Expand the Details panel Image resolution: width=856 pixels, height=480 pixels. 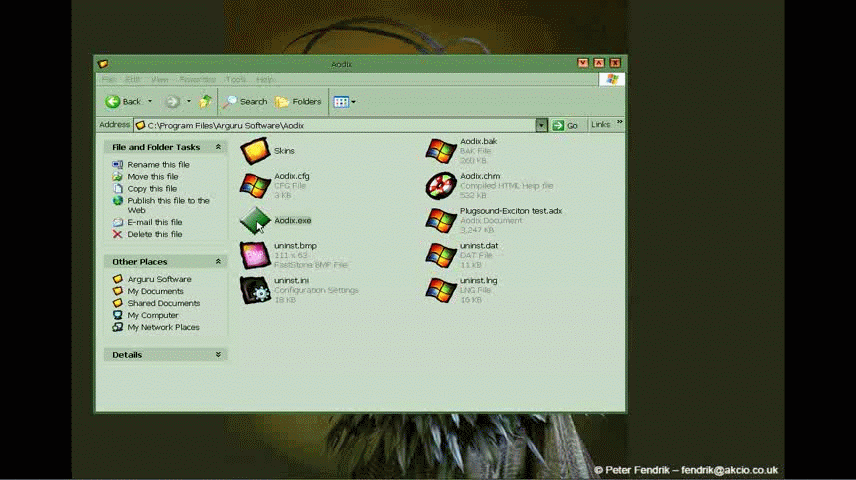[x=218, y=355]
